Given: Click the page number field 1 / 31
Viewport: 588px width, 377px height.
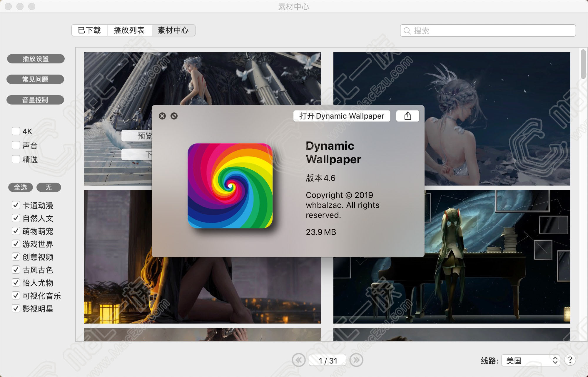Looking at the screenshot, I should click(328, 360).
